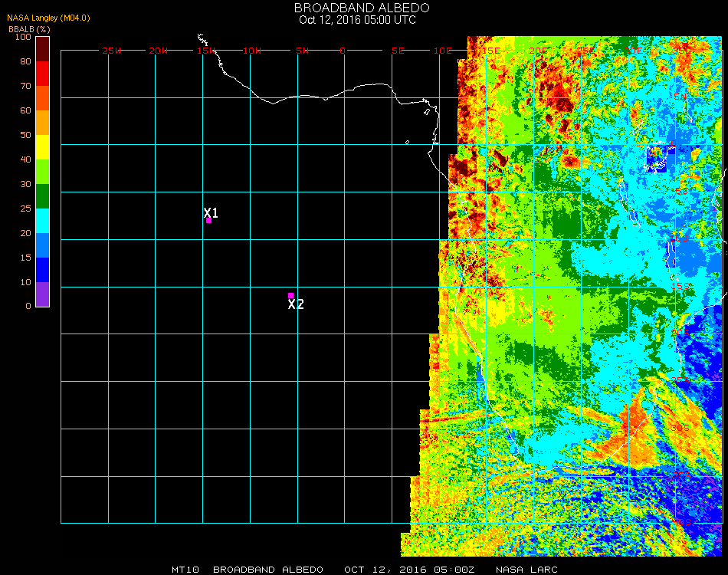This screenshot has height=575, width=728.
Task: Click the purple 0-10 colorbar swatch
Action: point(43,294)
